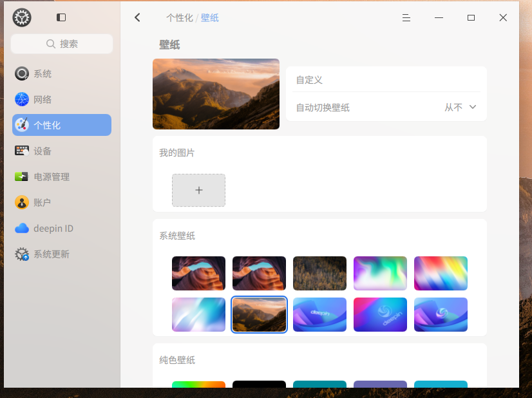Screen dimensions: 532x398
Task: Open 系统更新 in the sidebar
Action: [x=62, y=254]
